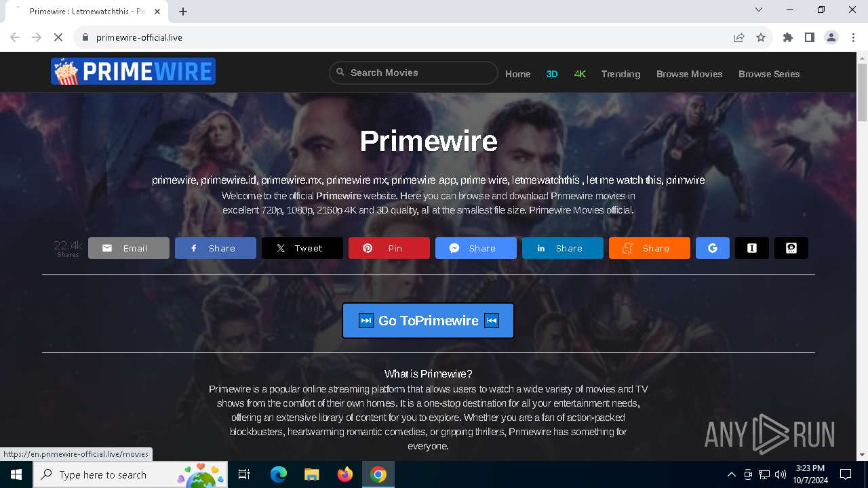Open the Home menu link
The height and width of the screenshot is (488, 868).
pyautogui.click(x=518, y=74)
